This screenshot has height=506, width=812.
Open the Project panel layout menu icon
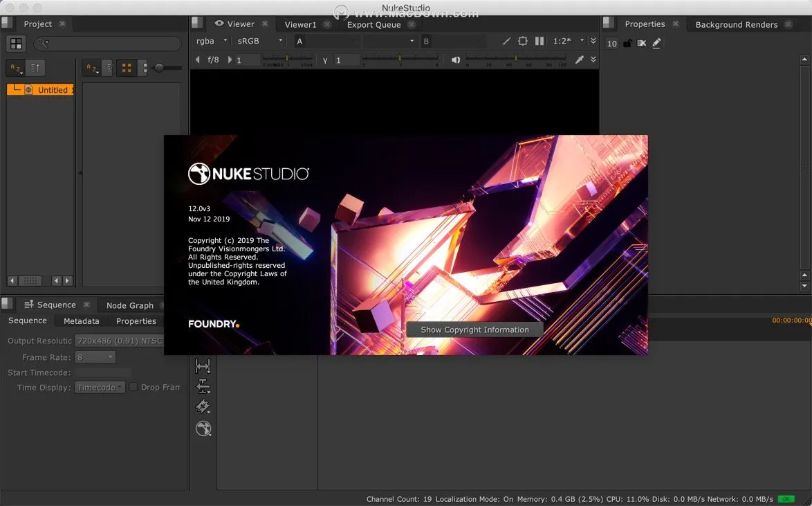[7, 23]
